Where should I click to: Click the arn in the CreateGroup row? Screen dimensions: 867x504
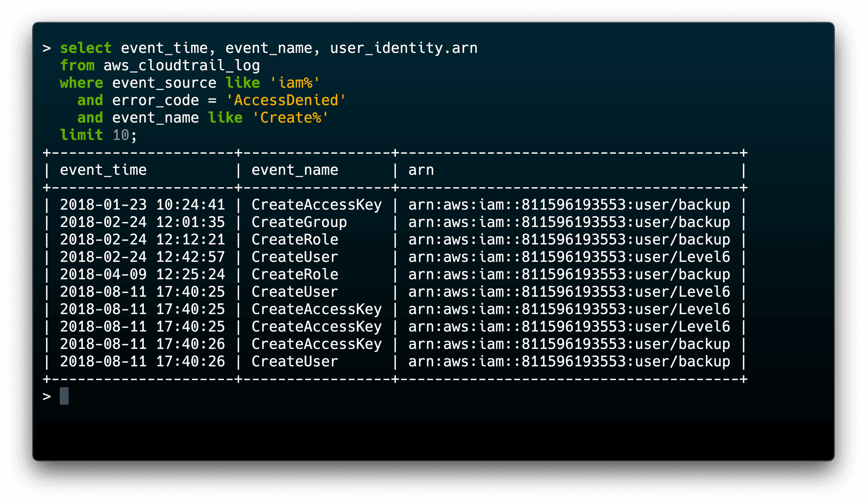pos(569,222)
